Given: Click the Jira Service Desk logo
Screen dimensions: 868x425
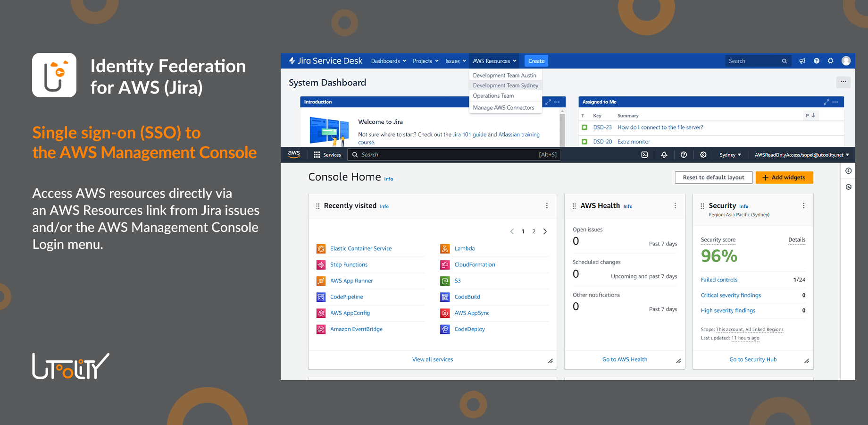Looking at the screenshot, I should click(325, 61).
